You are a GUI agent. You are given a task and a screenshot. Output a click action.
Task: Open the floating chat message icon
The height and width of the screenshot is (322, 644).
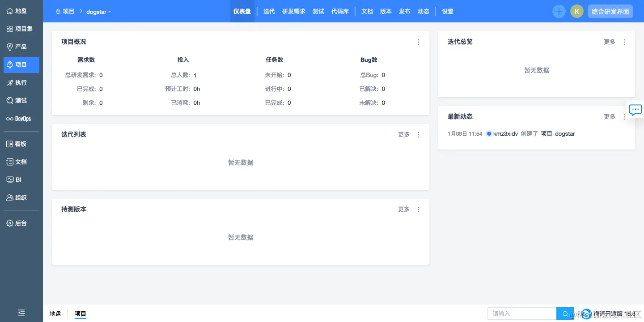click(636, 110)
